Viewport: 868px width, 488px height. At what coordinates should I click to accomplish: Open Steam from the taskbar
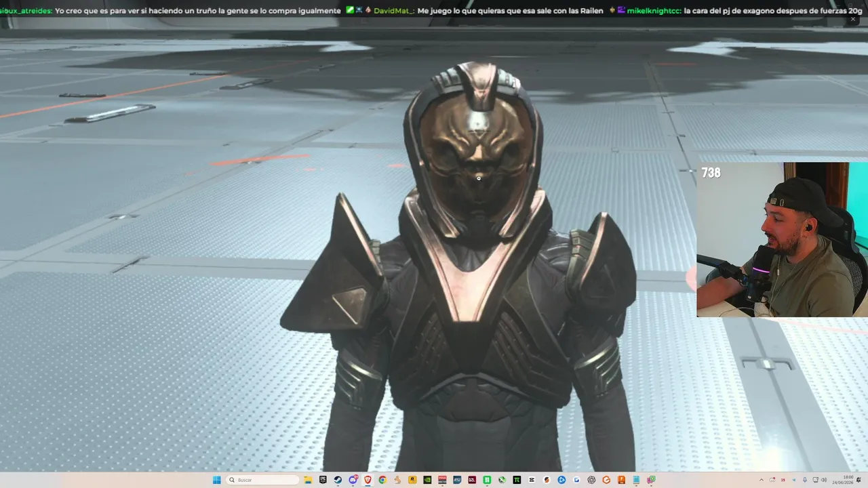(x=338, y=480)
